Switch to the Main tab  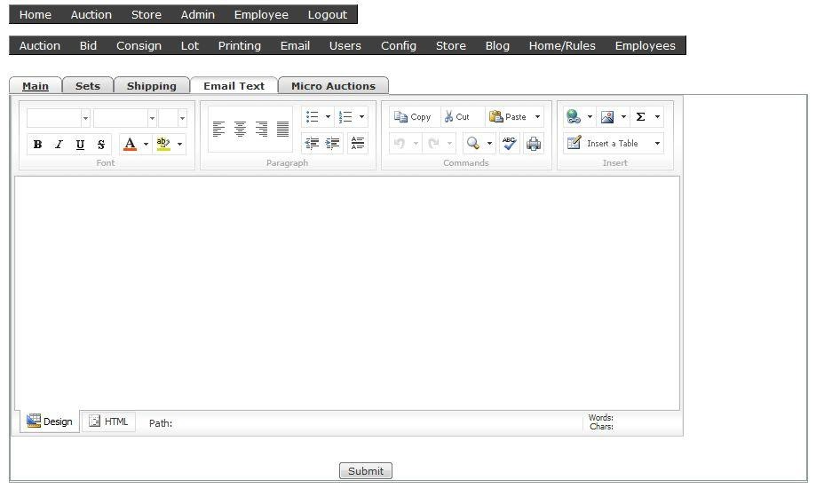coord(36,85)
